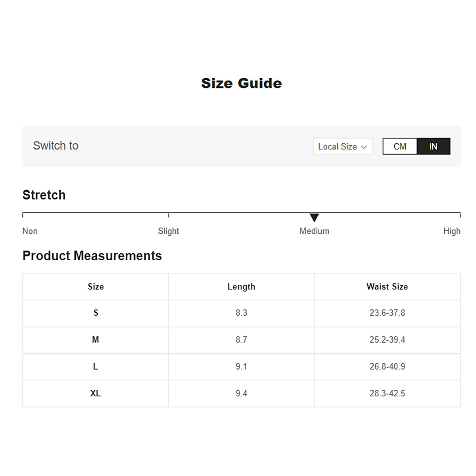Click the High stretch label
This screenshot has height=476, width=476.
[452, 231]
